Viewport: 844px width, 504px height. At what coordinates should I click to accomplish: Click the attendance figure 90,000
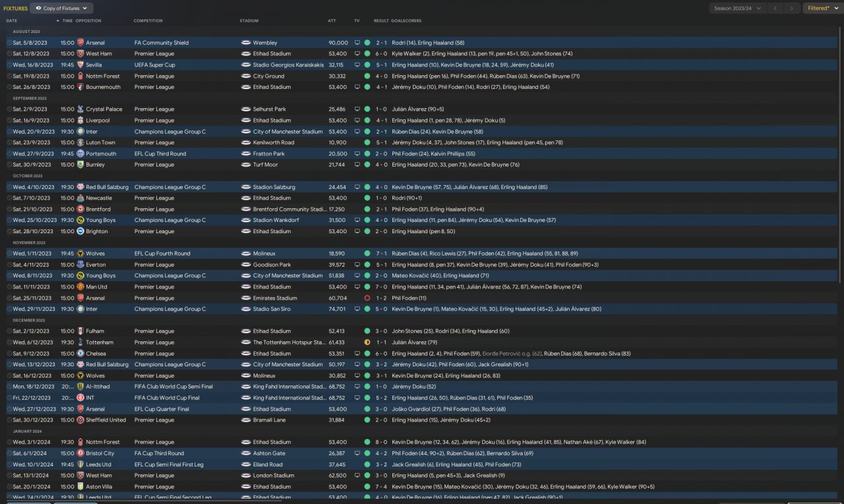click(x=338, y=43)
